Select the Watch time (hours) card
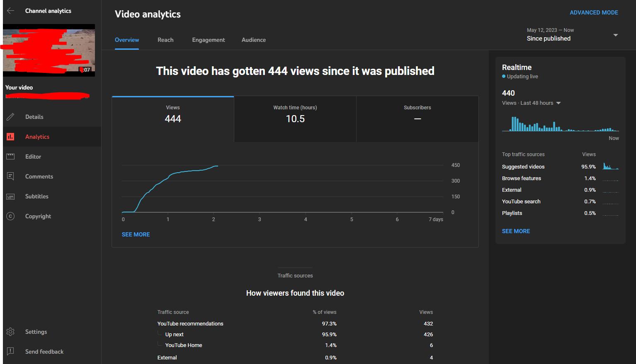This screenshot has height=364, width=636. [295, 119]
